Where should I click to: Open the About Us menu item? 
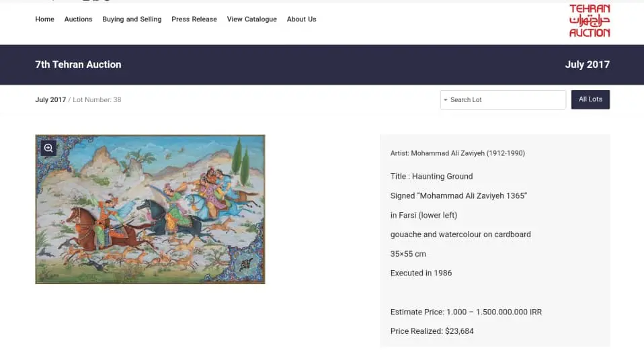tap(301, 19)
